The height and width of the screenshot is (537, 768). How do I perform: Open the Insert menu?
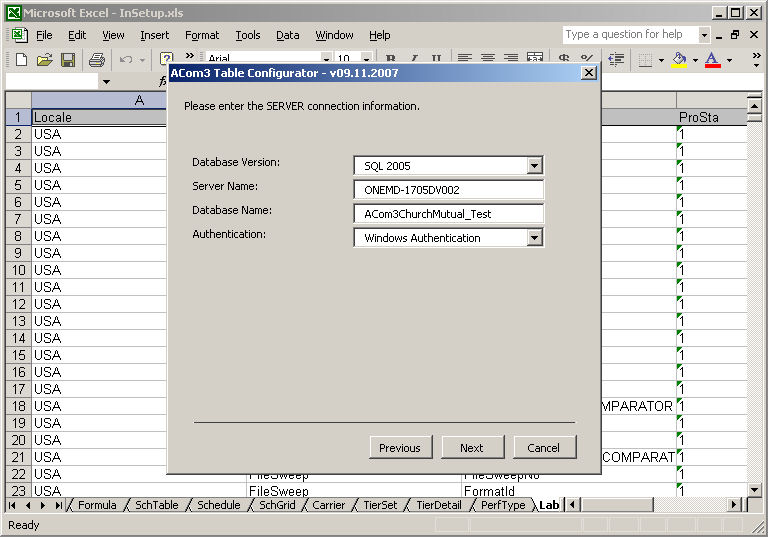154,35
